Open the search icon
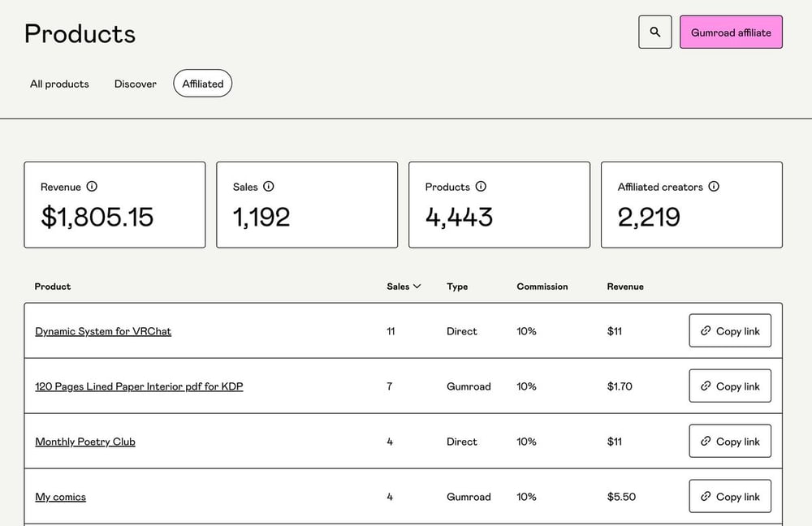 [x=654, y=32]
